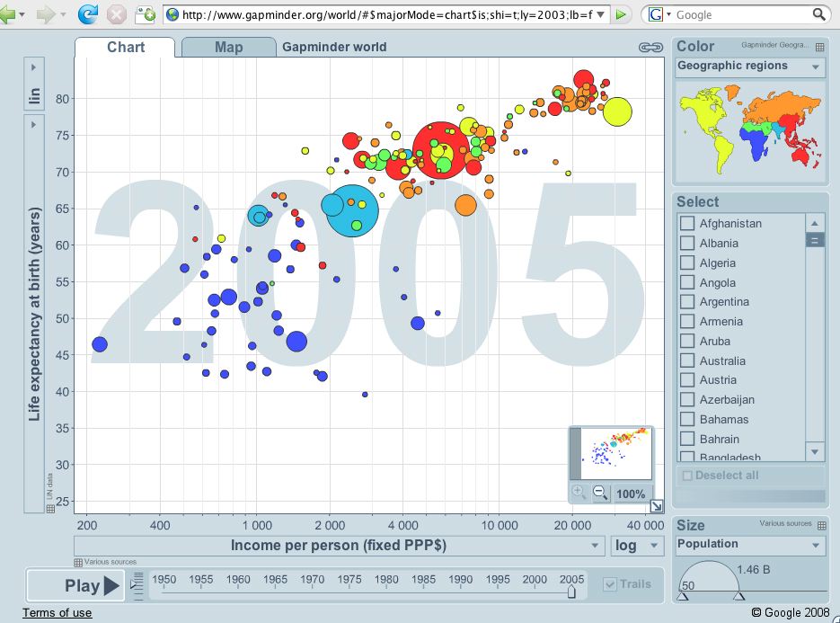This screenshot has height=623, width=840.
Task: Click the UN data grid icon on Y axis
Action: (x=50, y=508)
